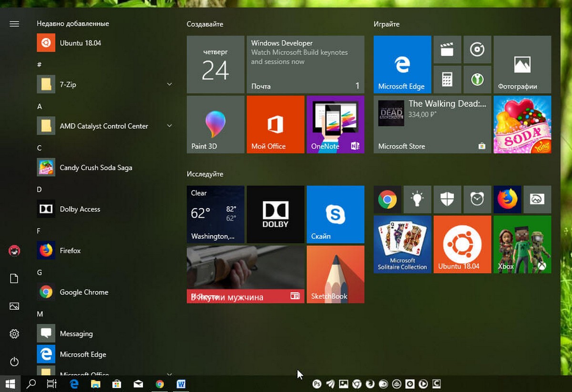The height and width of the screenshot is (392, 572).
Task: Open the Мой Office tile
Action: pyautogui.click(x=276, y=124)
